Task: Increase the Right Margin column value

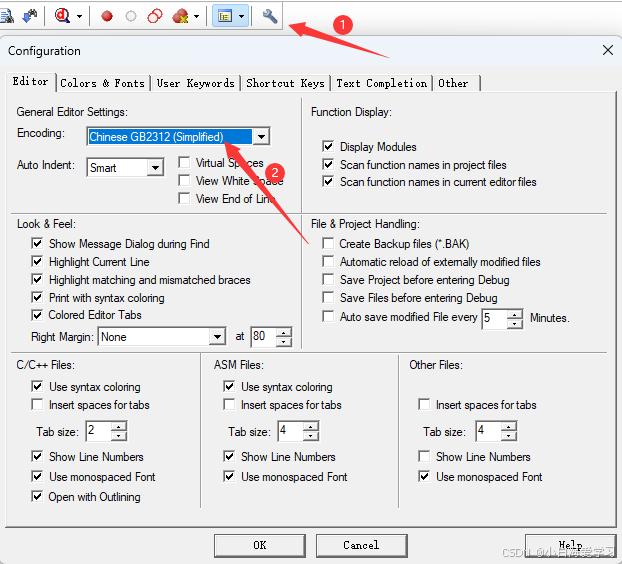Action: [284, 332]
